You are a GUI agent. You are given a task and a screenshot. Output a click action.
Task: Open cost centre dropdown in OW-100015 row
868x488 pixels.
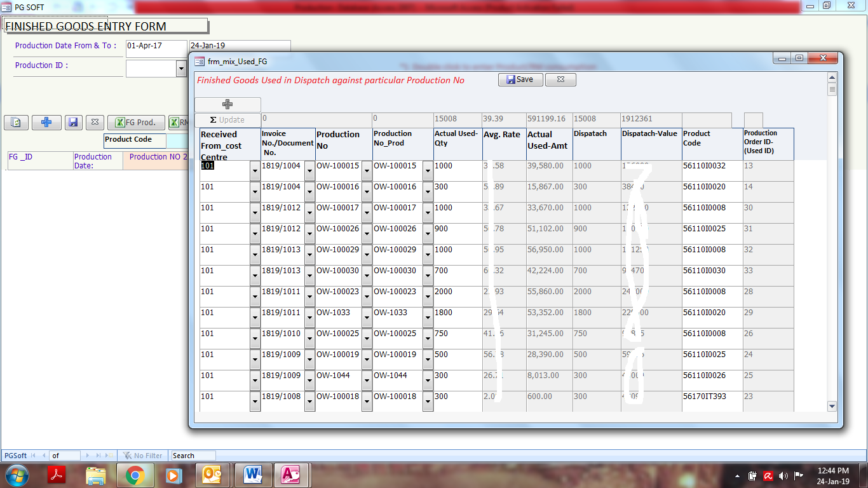pos(255,170)
